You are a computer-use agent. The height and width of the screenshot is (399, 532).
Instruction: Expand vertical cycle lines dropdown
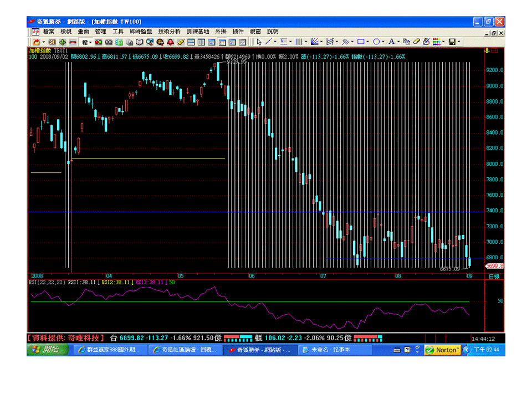click(306, 42)
